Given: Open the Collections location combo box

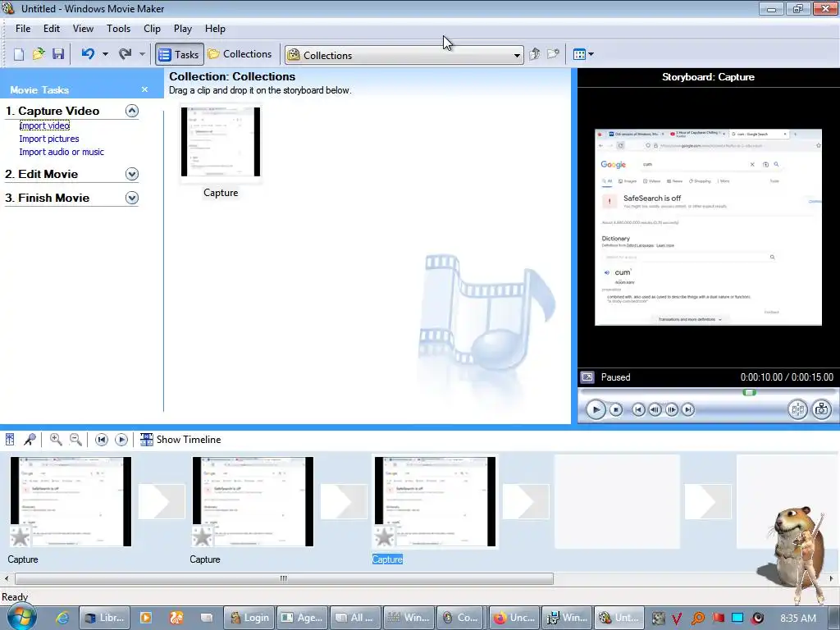Looking at the screenshot, I should [x=404, y=55].
